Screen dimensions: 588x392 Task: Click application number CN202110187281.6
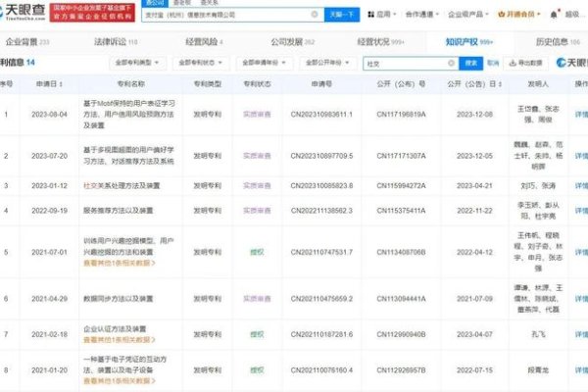pos(321,334)
